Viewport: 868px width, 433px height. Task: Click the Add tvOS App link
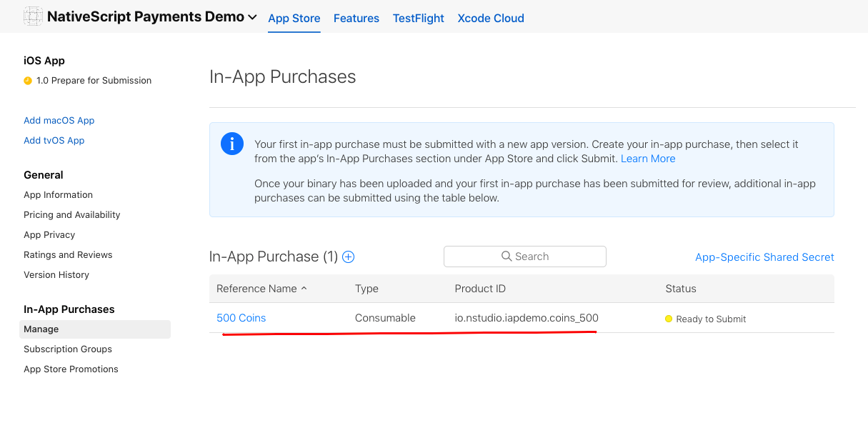point(54,141)
